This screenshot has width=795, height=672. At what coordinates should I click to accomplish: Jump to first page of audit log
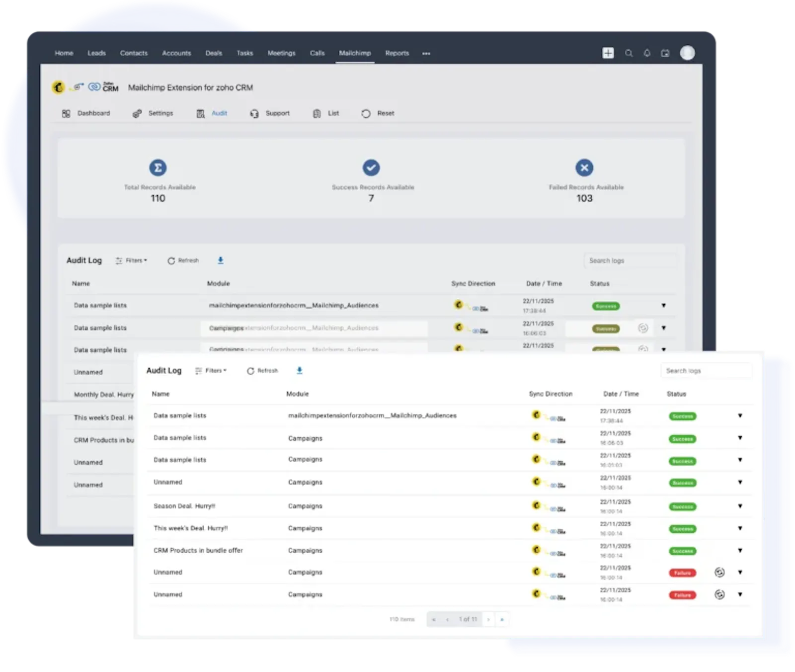pos(434,619)
